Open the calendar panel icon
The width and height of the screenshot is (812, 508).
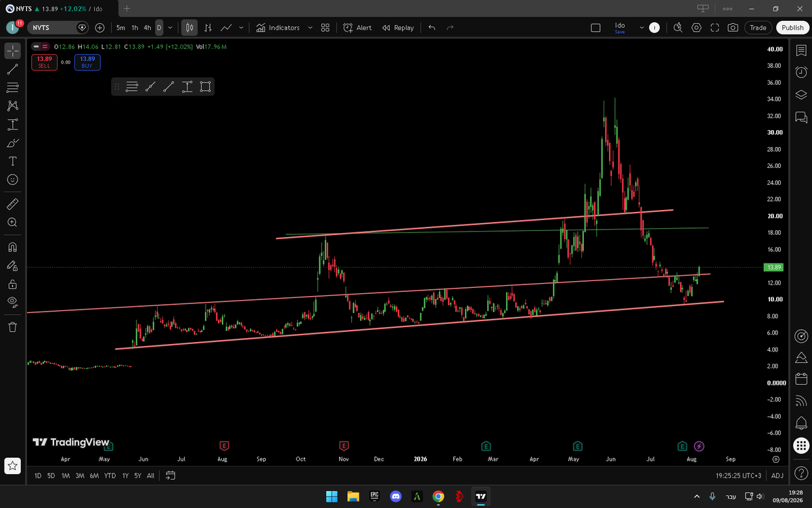click(801, 379)
